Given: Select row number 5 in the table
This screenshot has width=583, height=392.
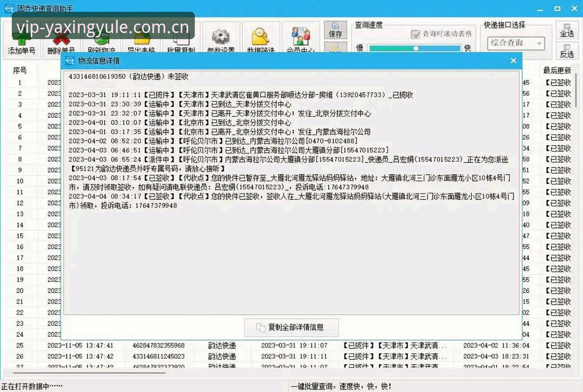Looking at the screenshot, I should click(20, 126).
